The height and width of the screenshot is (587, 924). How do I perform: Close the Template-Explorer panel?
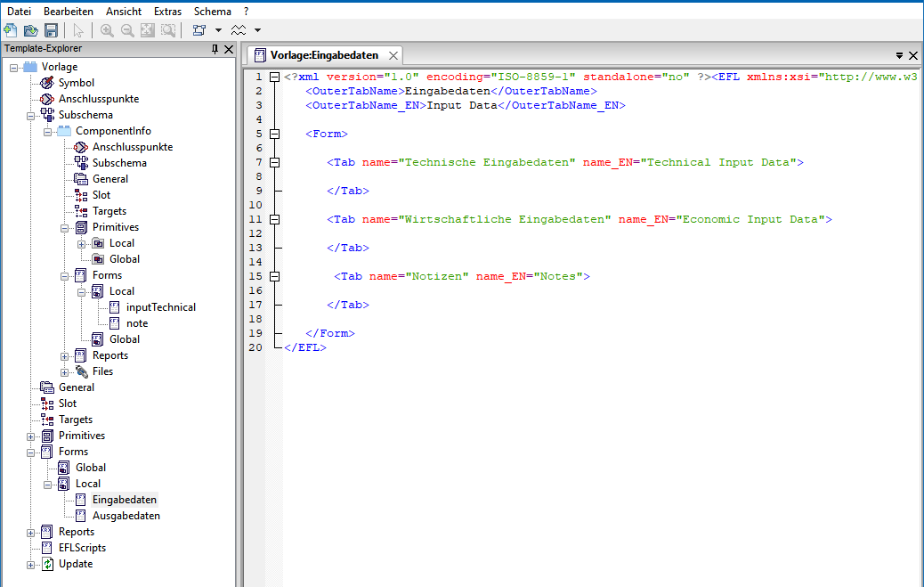[229, 49]
